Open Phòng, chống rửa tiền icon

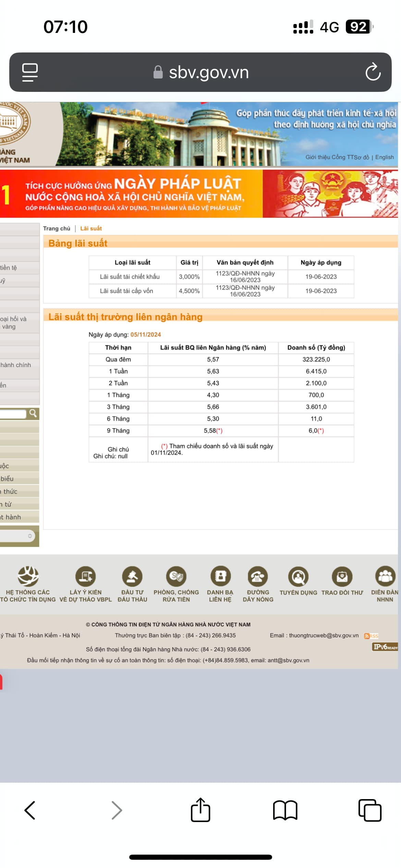(x=176, y=576)
